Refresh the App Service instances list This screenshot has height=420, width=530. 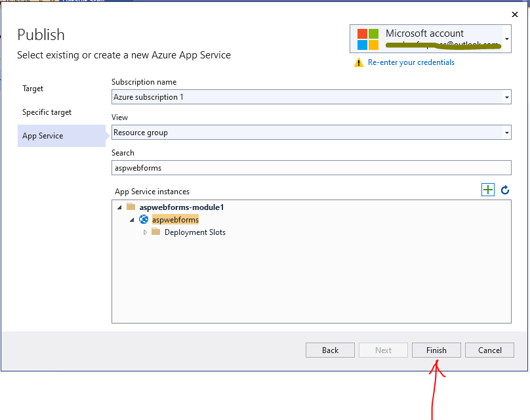pos(505,190)
